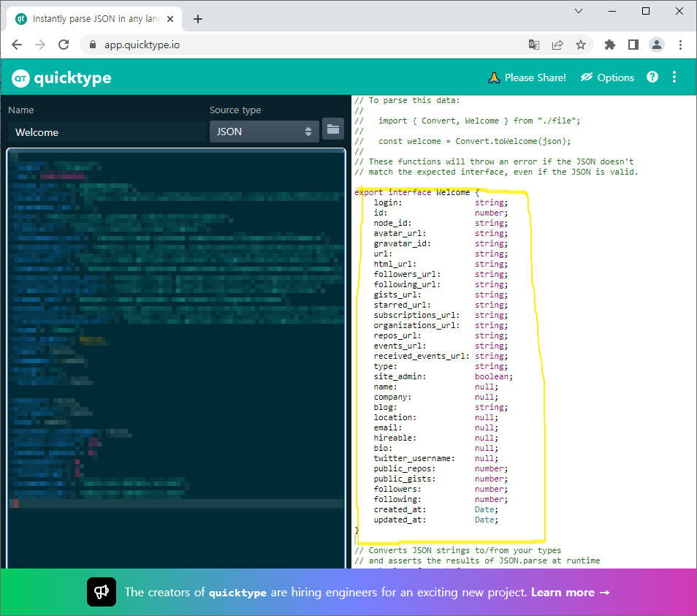Click inside the JSON source editor
Viewport: 697px width, 616px height.
tap(176, 358)
